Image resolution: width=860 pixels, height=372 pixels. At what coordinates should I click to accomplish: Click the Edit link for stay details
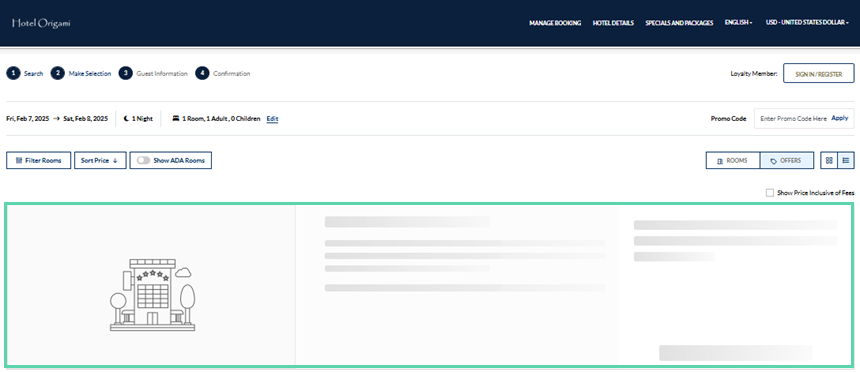click(273, 119)
